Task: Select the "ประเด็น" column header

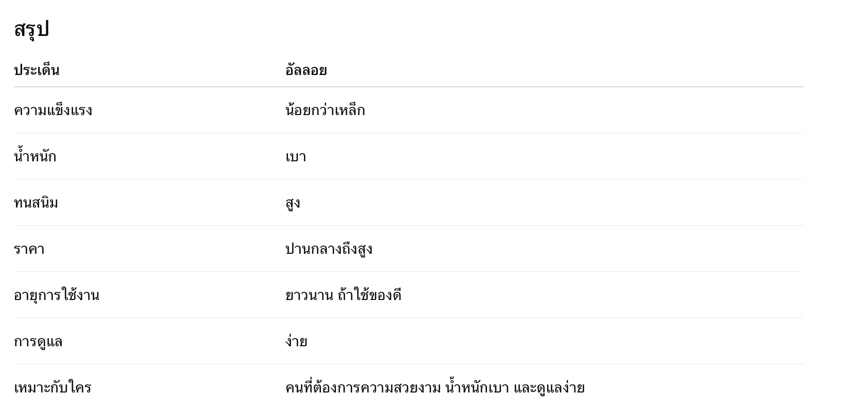Action: (x=37, y=70)
